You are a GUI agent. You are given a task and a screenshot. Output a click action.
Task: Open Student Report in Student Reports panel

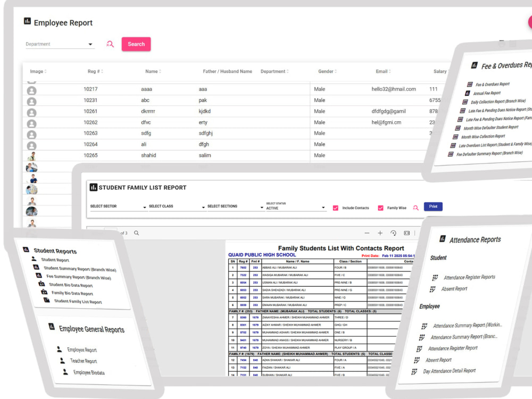pos(55,260)
